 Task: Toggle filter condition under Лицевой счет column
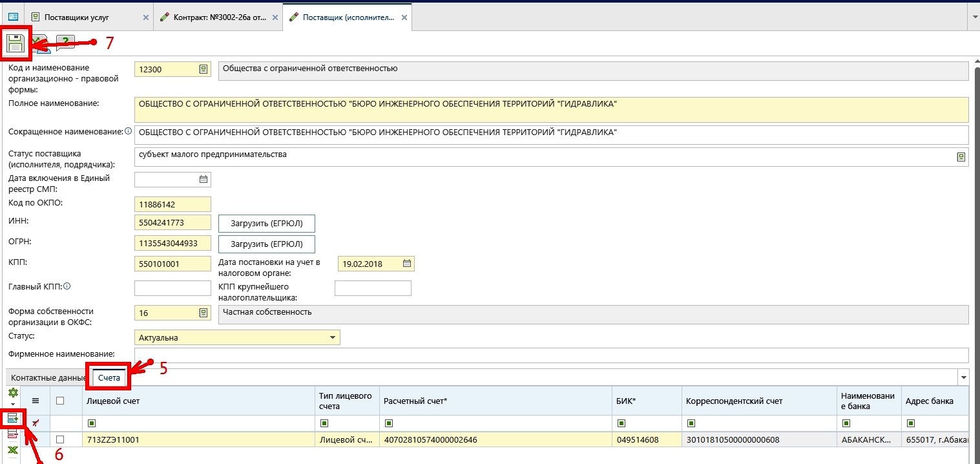point(91,423)
